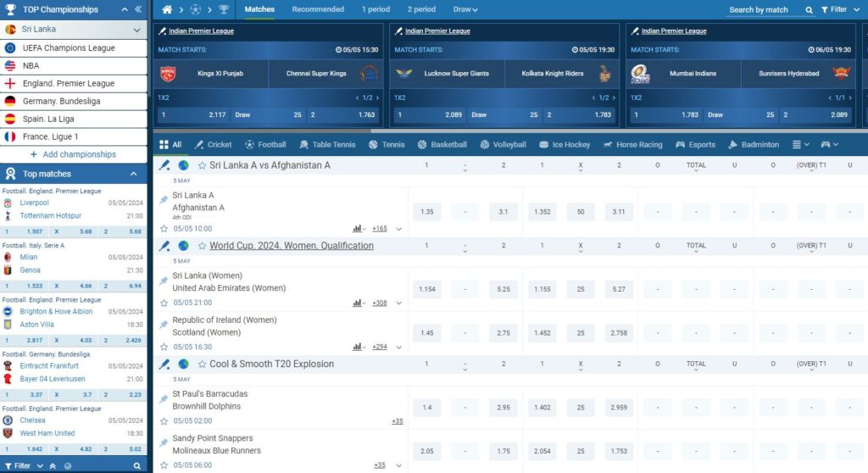
Task: Open the Draw dropdown tab
Action: point(465,9)
